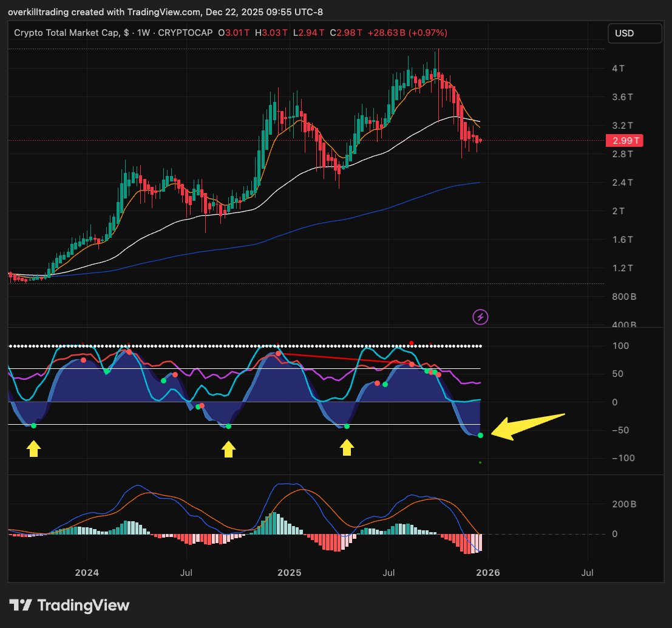This screenshot has height=628, width=672.
Task: Click the 2 T price axis label
Action: [x=618, y=211]
